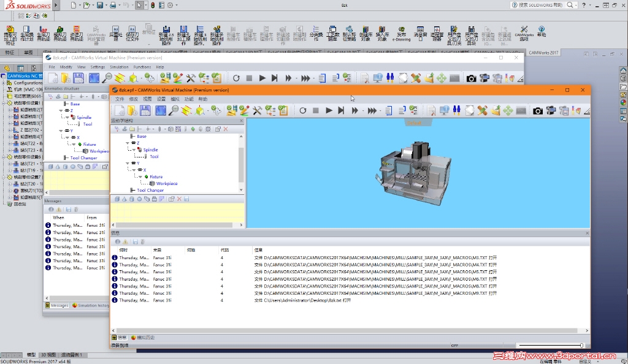Image resolution: width=628 pixels, height=364 pixels.
Task: Open 运动算例 1 tab at SolidWorks bottom
Action: (x=72, y=355)
